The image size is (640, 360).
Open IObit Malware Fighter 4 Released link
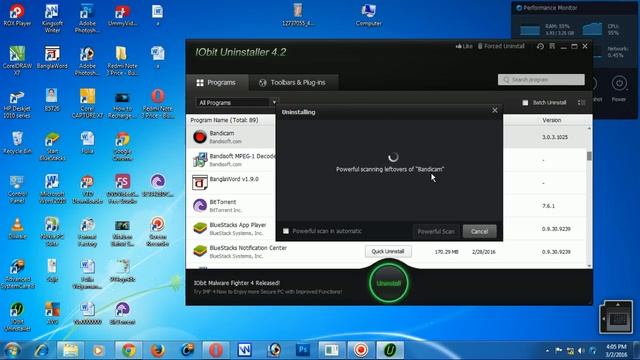point(237,283)
